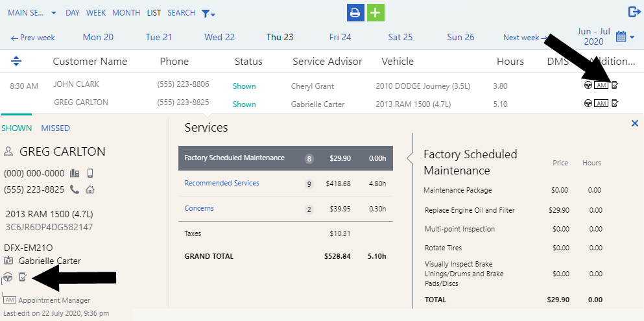Open the filter dropdown
The height and width of the screenshot is (321, 644).
point(208,13)
